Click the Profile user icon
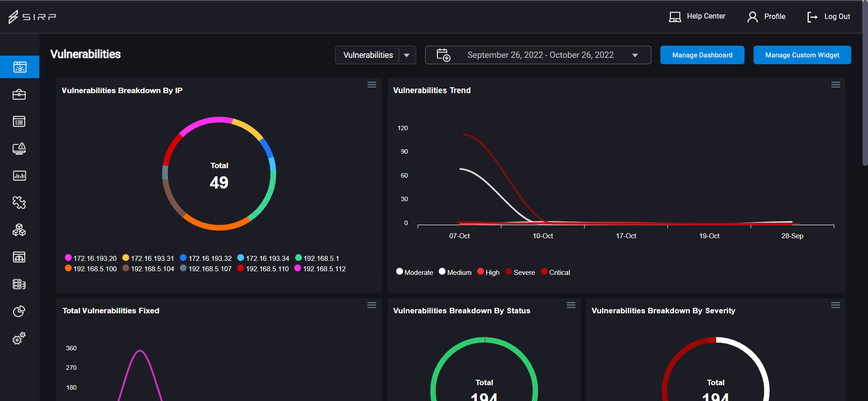868x401 pixels. click(x=752, y=17)
